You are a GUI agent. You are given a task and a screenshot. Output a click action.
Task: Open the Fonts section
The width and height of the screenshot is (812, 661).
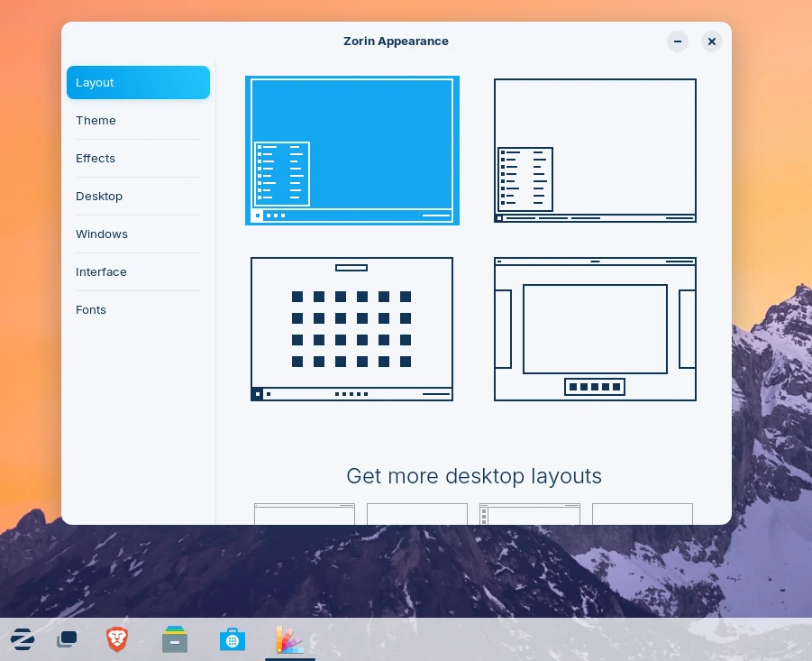(x=91, y=309)
